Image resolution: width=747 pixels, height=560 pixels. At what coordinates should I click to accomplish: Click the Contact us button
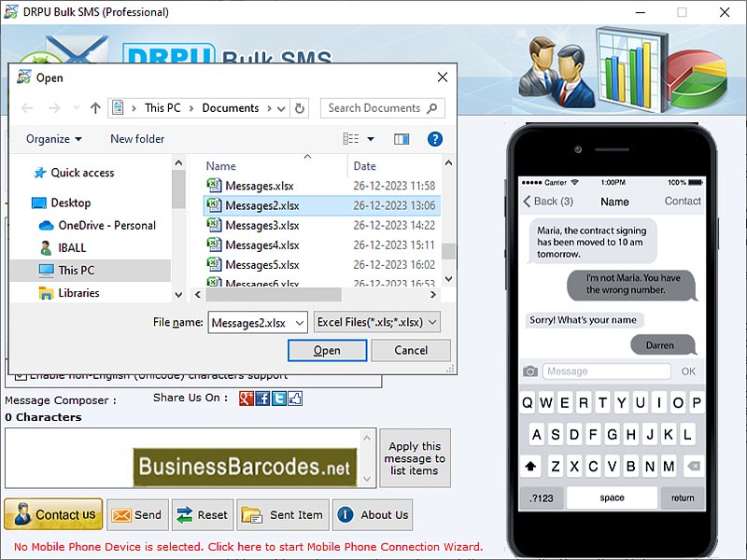click(x=53, y=514)
